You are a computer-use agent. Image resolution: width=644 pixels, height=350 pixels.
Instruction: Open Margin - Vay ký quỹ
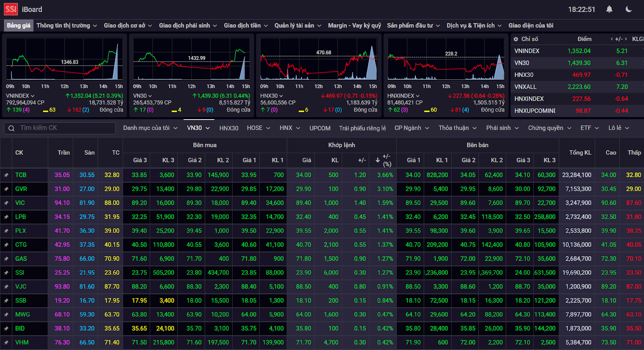click(x=354, y=25)
